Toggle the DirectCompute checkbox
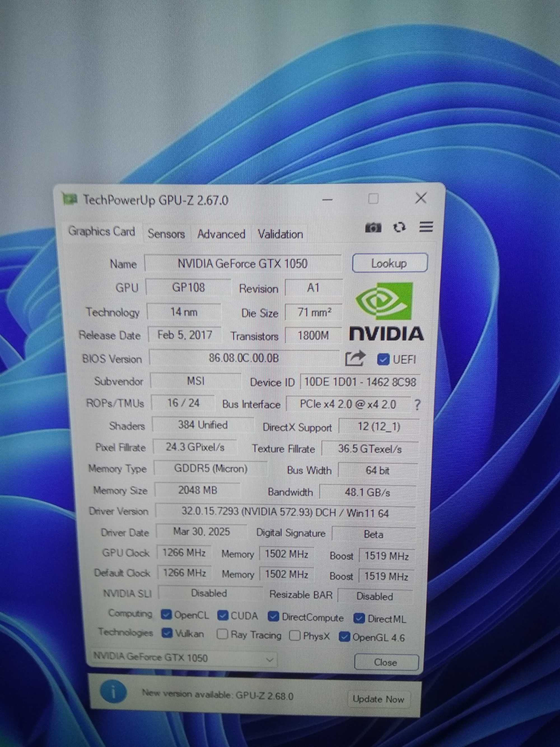The height and width of the screenshot is (747, 560). point(273,617)
